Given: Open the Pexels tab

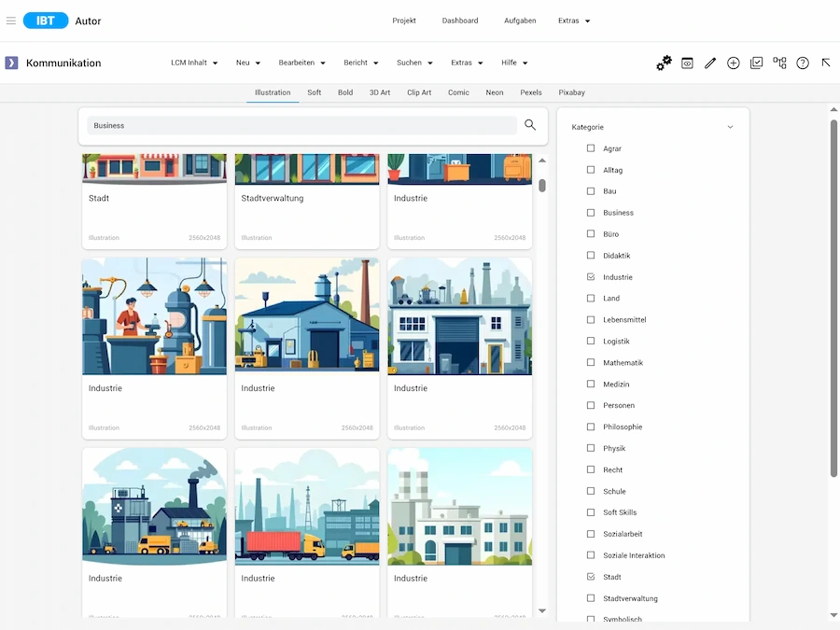Looking at the screenshot, I should click(531, 92).
